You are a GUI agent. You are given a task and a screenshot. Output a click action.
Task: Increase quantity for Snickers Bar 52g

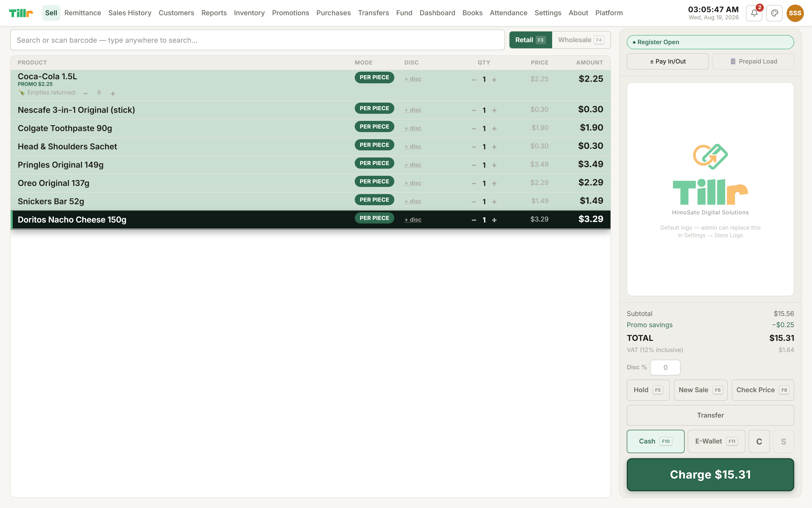tap(494, 202)
